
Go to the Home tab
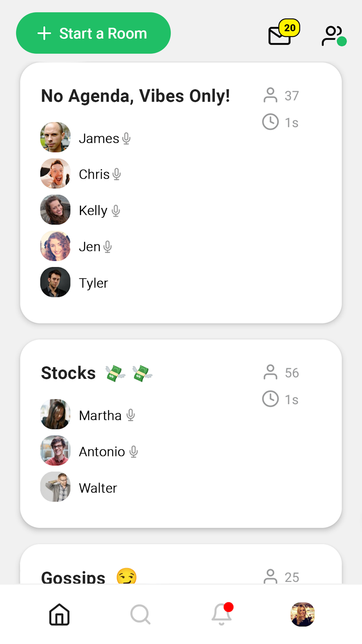pyautogui.click(x=59, y=614)
